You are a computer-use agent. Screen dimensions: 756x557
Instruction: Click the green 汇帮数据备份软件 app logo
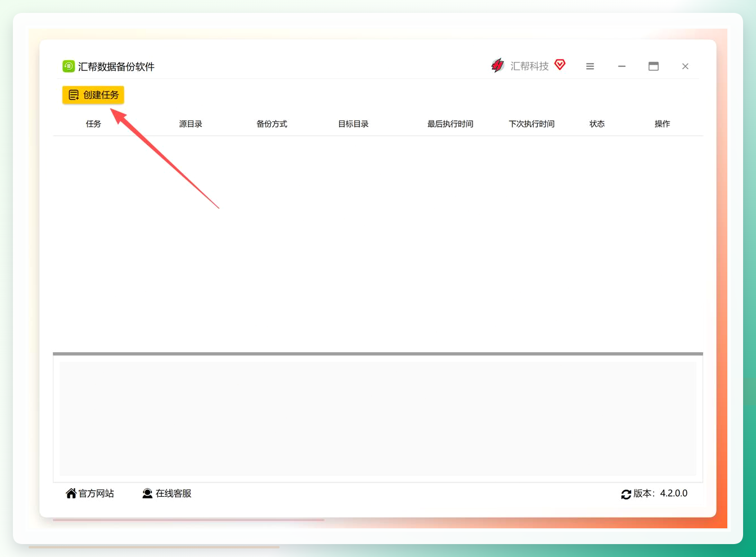click(x=69, y=66)
